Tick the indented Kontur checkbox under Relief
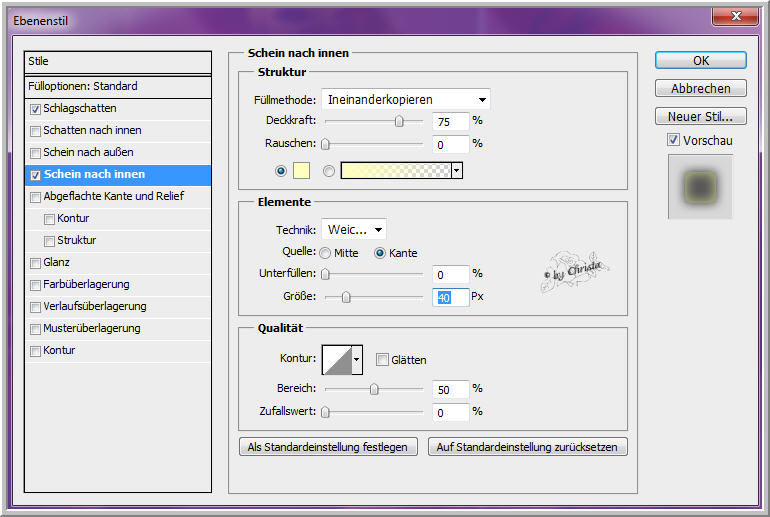 pyautogui.click(x=49, y=219)
